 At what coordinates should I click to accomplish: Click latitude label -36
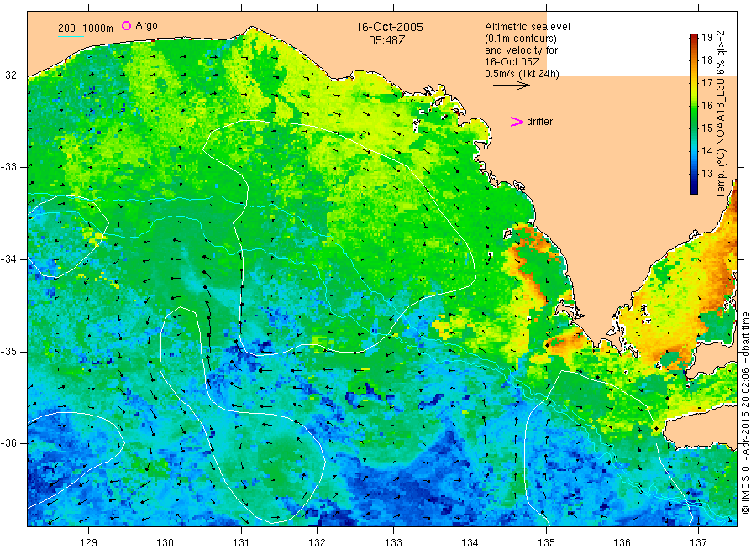pos(8,442)
